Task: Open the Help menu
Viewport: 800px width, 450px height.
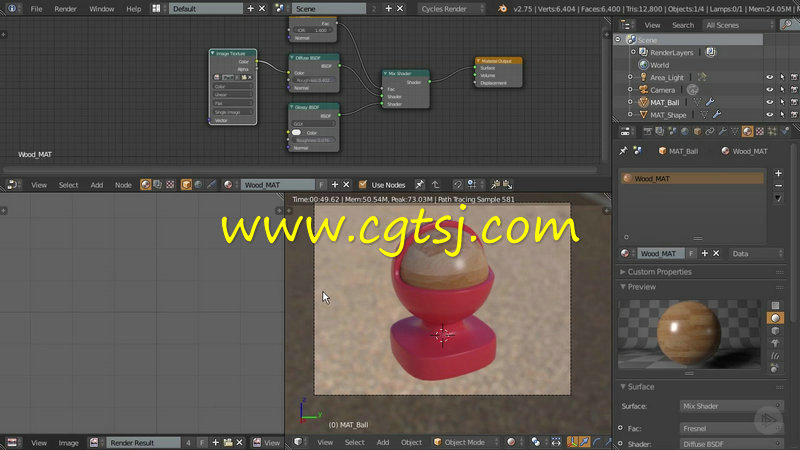Action: pos(134,9)
